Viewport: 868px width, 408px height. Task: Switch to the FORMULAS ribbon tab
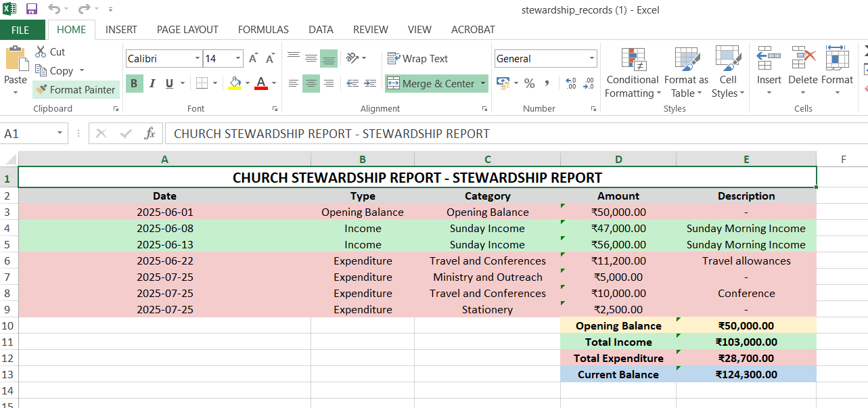[263, 29]
